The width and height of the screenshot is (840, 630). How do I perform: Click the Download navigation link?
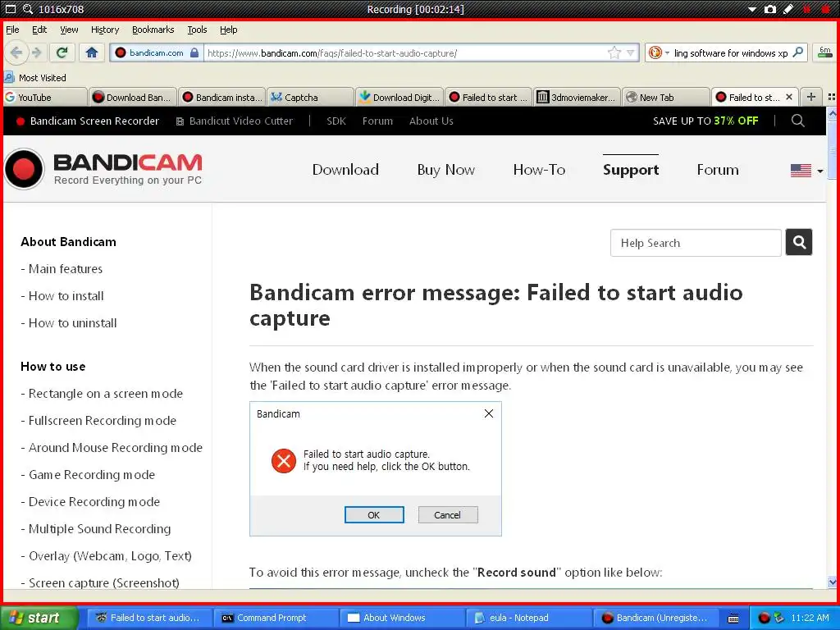[345, 170]
